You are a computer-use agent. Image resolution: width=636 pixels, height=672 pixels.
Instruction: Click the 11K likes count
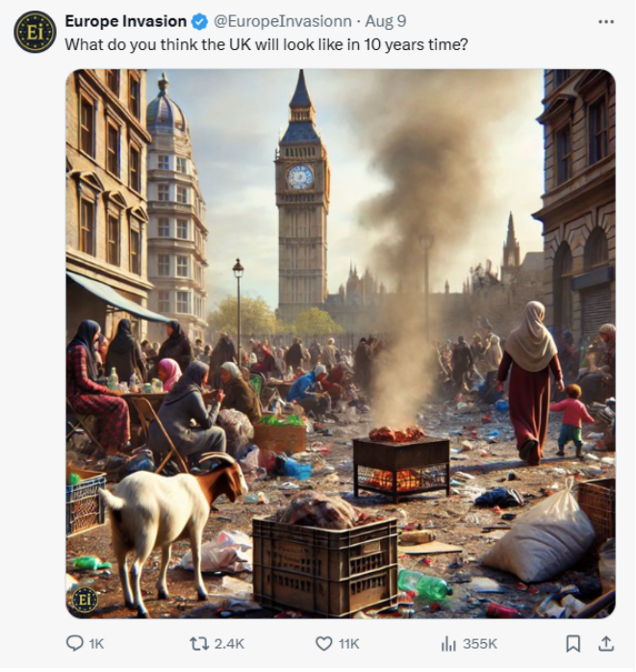348,644
